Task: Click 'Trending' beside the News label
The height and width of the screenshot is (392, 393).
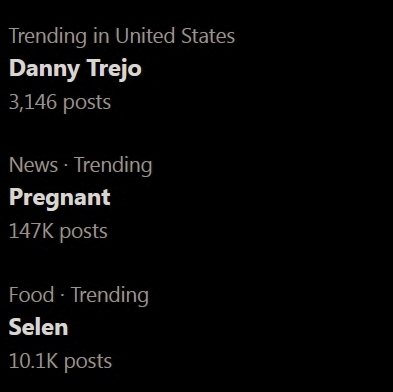Action: pos(113,166)
